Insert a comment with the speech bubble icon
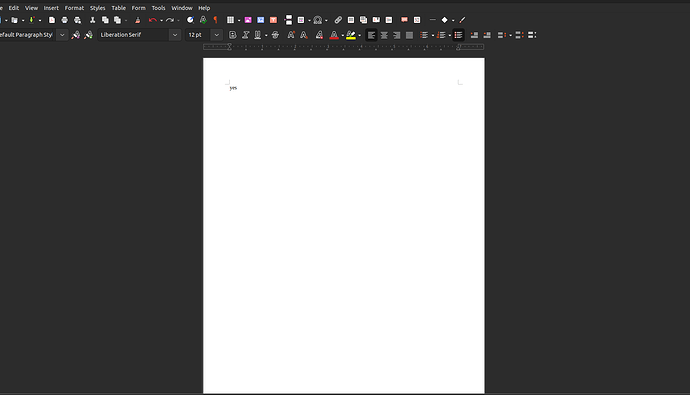Image resolution: width=690 pixels, height=395 pixels. (404, 20)
